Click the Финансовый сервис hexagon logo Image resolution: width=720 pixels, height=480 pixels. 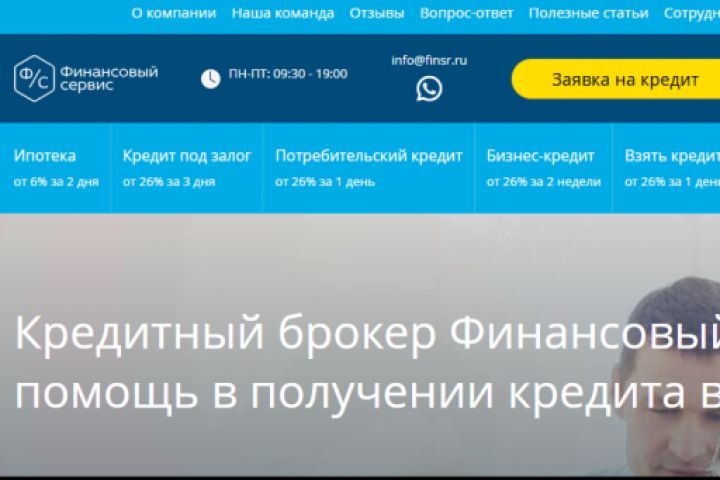pos(34,78)
